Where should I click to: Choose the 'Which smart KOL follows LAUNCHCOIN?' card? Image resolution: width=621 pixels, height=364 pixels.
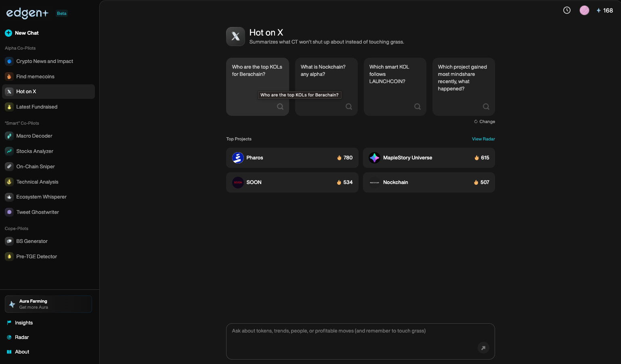[395, 87]
